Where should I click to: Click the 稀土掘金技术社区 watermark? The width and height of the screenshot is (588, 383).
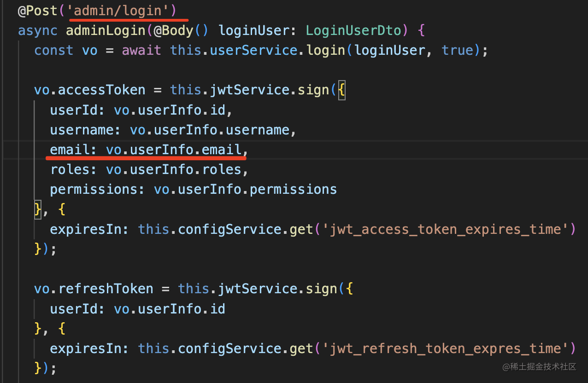coord(539,367)
